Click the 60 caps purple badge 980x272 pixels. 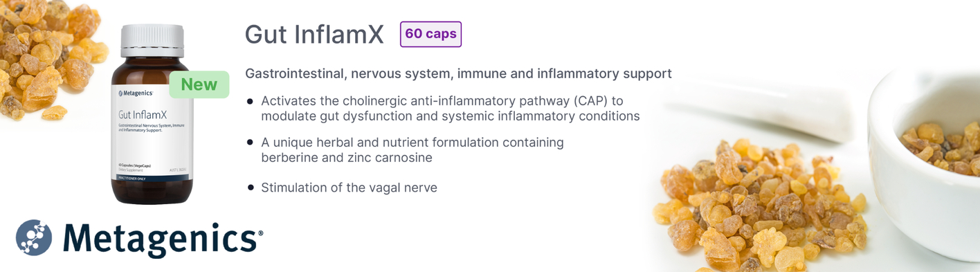pos(430,34)
